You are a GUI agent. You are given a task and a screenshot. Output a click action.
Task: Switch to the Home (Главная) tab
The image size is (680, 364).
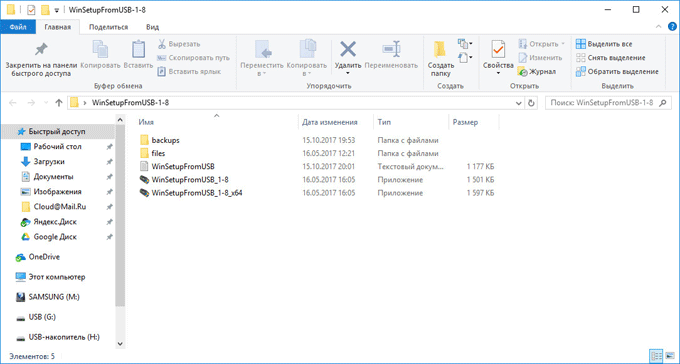click(x=58, y=27)
